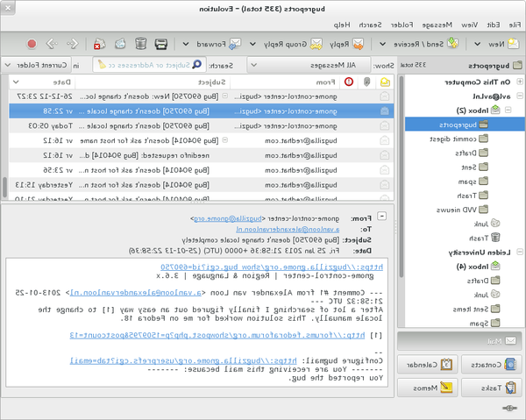
Task: Click the delete message trash icon in toolbar
Action: pyautogui.click(x=141, y=43)
